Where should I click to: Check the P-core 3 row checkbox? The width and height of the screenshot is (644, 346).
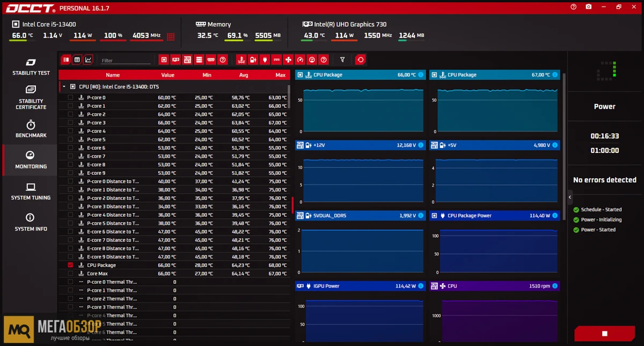[x=70, y=123]
